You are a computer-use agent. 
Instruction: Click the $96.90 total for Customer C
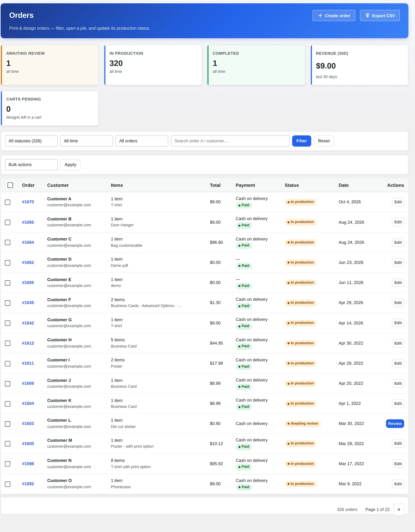pos(216,243)
